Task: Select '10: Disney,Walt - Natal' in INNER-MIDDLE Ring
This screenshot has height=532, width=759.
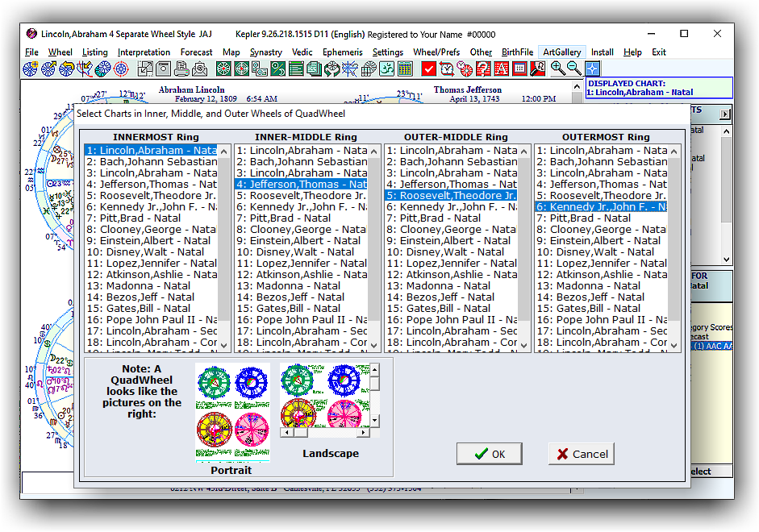Action: click(x=302, y=252)
